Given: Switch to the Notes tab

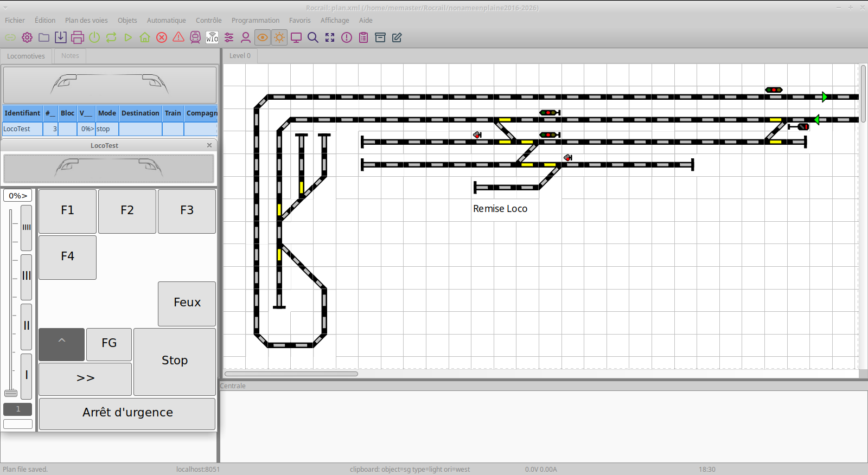Looking at the screenshot, I should [70, 56].
